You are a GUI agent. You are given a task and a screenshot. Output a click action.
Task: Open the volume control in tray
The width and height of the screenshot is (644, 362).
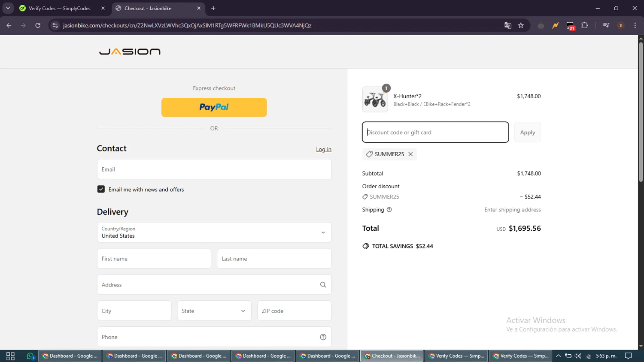578,356
